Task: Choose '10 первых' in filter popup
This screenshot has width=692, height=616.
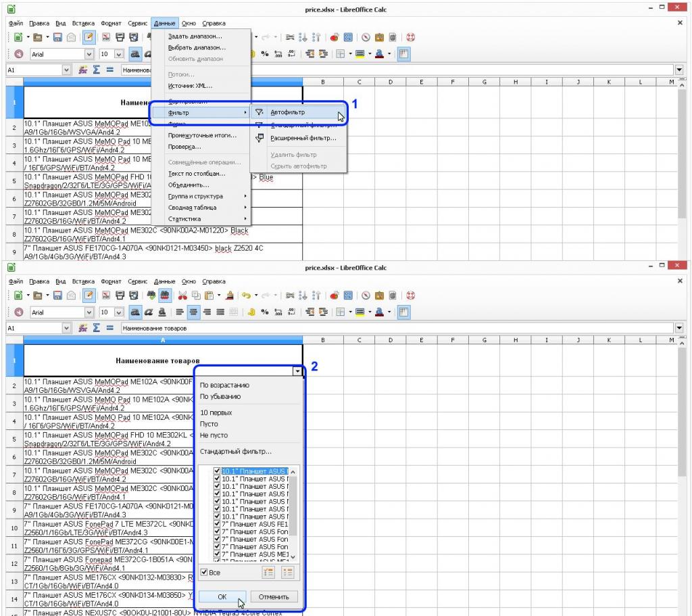Action: point(216,412)
